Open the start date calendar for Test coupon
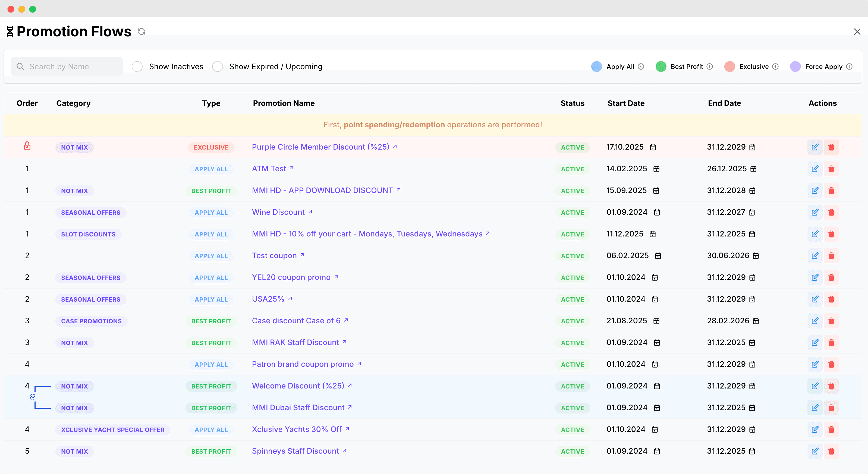Viewport: 868px width, 474px height. pyautogui.click(x=658, y=256)
